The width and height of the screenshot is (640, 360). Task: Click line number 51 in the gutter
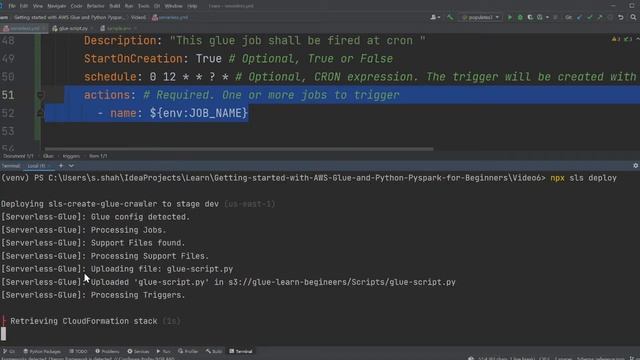pos(8,95)
